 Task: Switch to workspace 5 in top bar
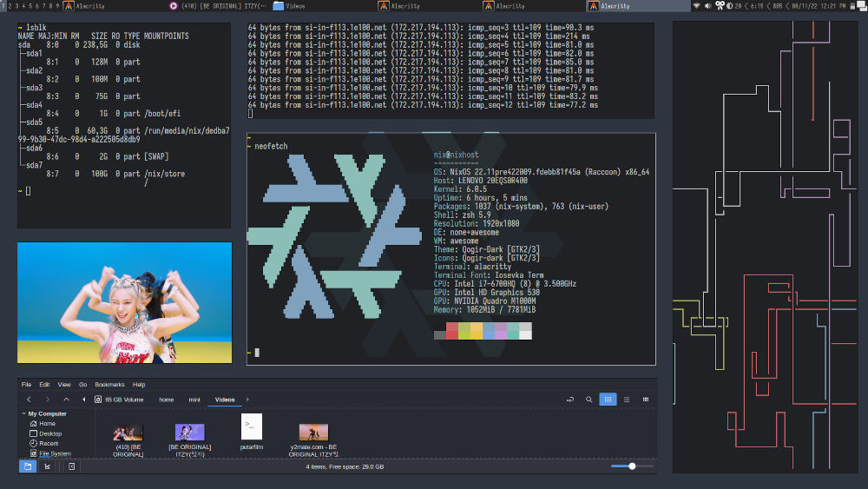(30, 5)
